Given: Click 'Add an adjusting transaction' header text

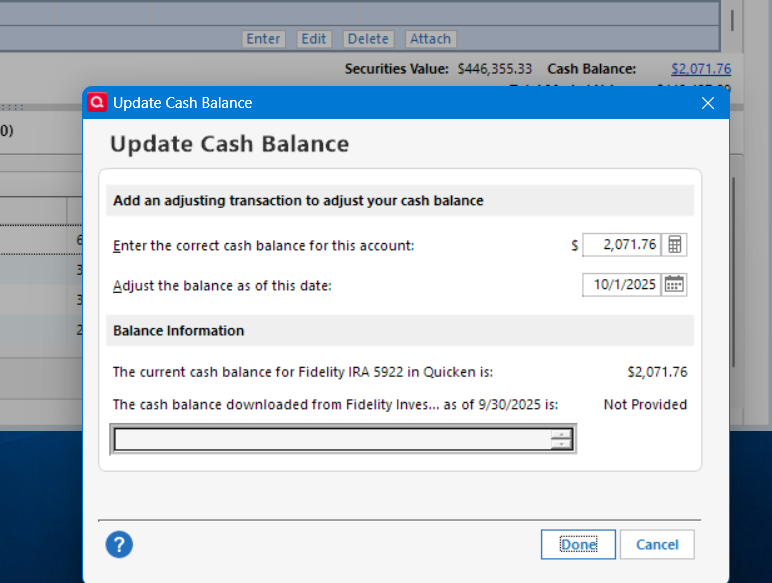Looking at the screenshot, I should [x=298, y=201].
